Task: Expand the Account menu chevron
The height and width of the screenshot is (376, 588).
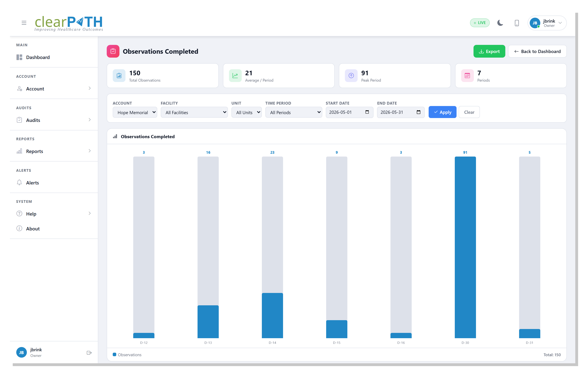Action: pos(90,88)
